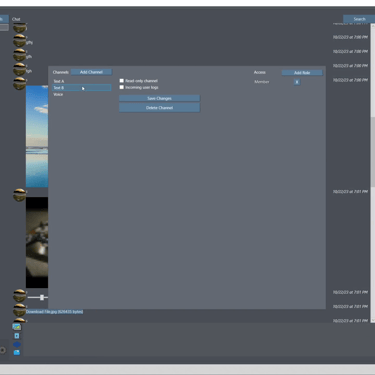
Task: Open the blue sky image thumbnail
Action: tap(37, 136)
